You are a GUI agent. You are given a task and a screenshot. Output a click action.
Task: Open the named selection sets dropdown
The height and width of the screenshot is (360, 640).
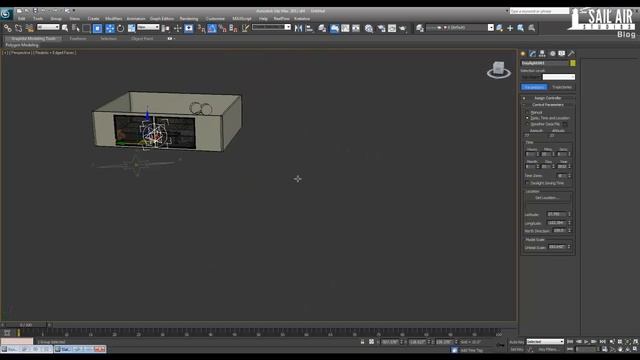point(271,27)
